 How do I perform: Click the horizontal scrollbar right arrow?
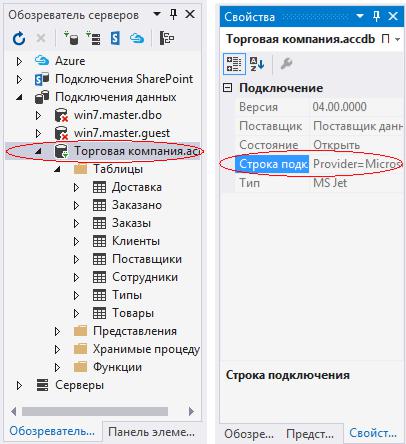point(191,412)
